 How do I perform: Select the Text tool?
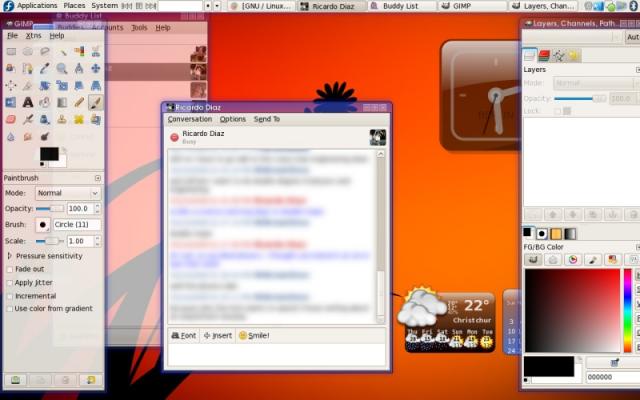[28, 102]
